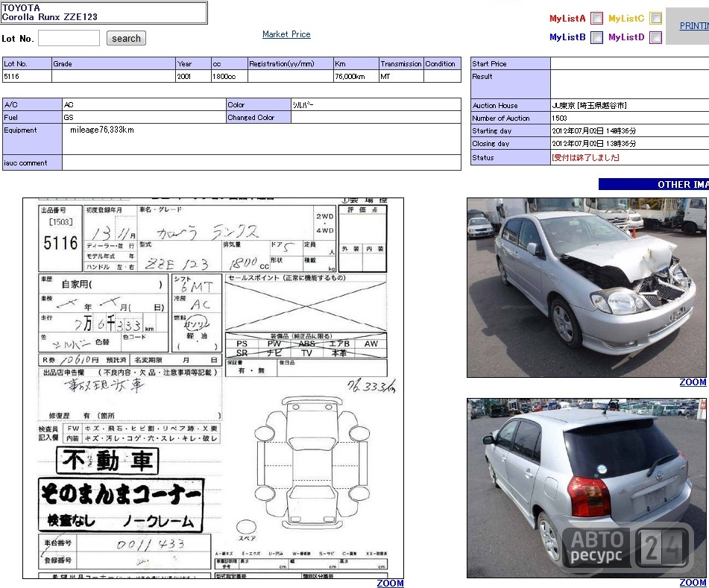709x588 pixels.
Task: Tick the MyListD checkbox
Action: (655, 37)
